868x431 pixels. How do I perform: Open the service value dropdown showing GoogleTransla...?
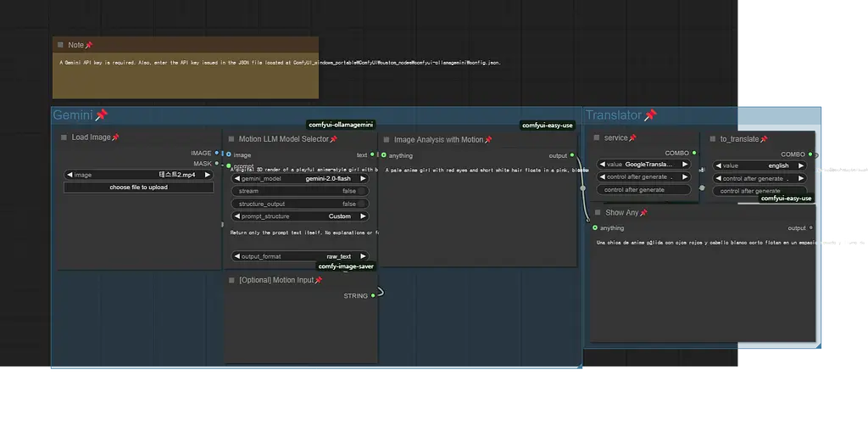(644, 165)
